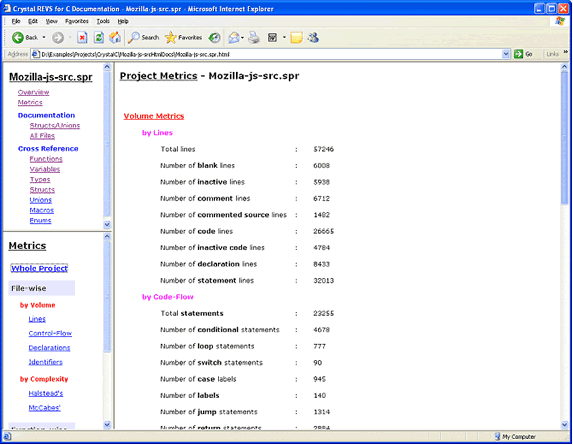This screenshot has height=445, width=573.
Task: Open the Control-Flow metrics link
Action: tap(50, 333)
